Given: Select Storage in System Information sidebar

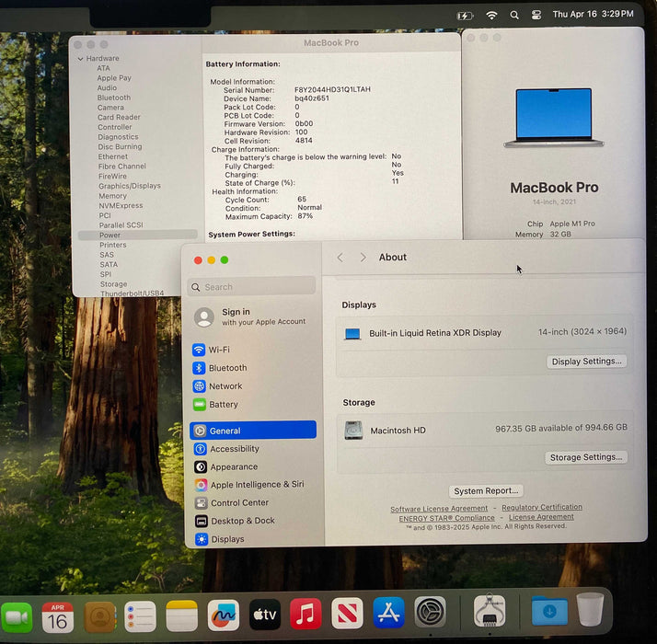Looking at the screenshot, I should click(113, 284).
